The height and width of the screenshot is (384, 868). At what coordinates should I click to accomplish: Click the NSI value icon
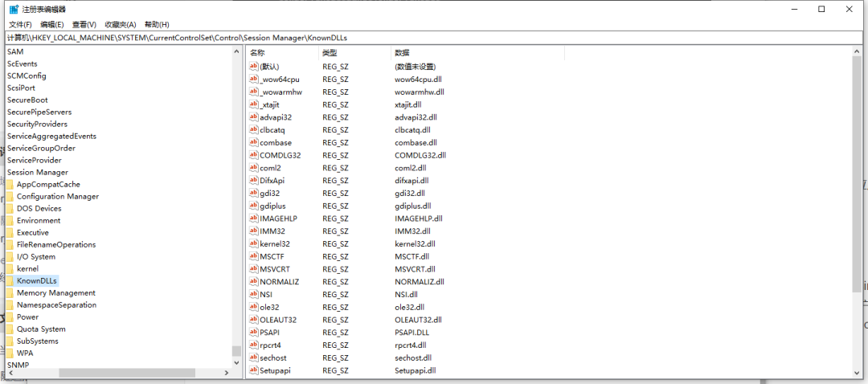[254, 294]
